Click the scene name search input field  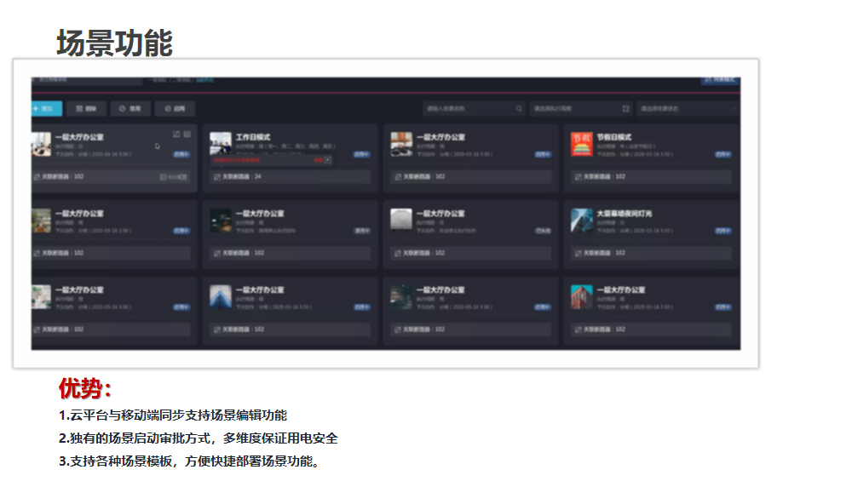pos(469,109)
